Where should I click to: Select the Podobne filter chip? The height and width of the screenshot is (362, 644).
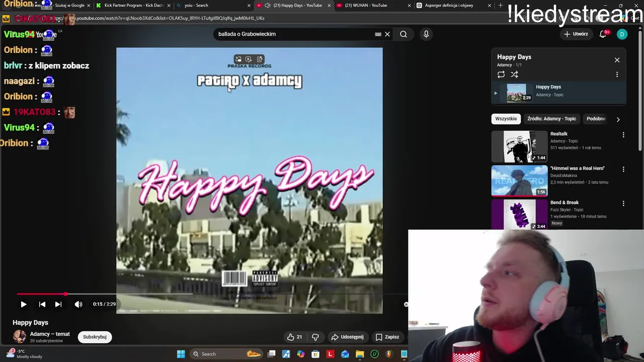pos(596,119)
